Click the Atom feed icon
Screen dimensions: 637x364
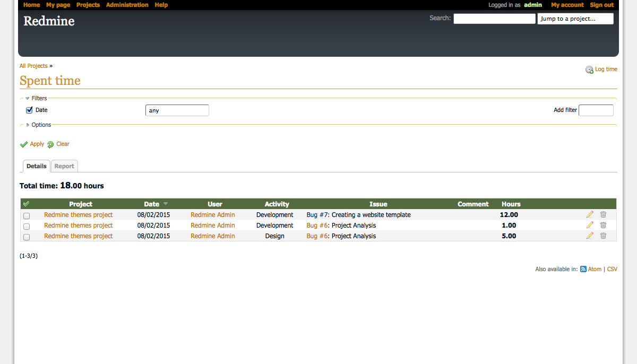coord(583,269)
